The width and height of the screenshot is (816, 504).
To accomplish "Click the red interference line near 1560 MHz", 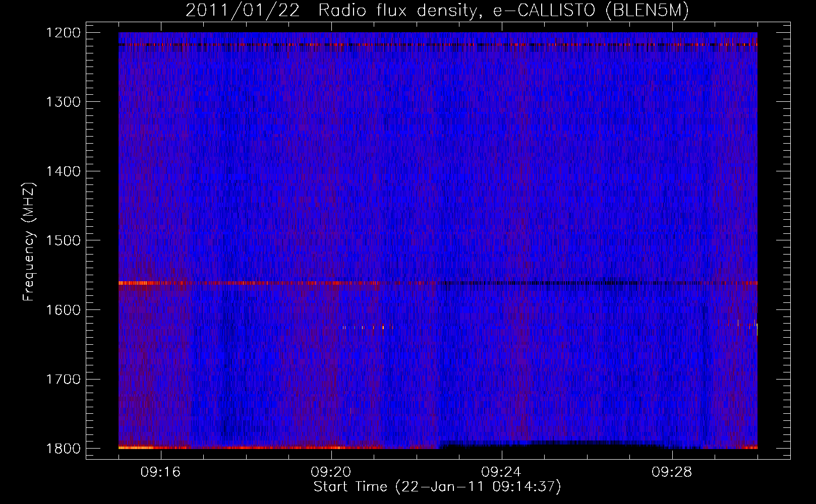I will click(438, 283).
